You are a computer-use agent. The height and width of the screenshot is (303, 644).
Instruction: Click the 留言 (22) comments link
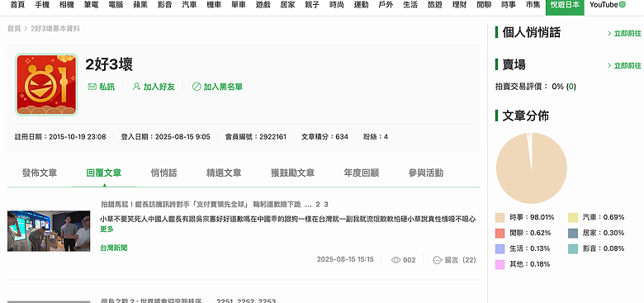coord(460,260)
